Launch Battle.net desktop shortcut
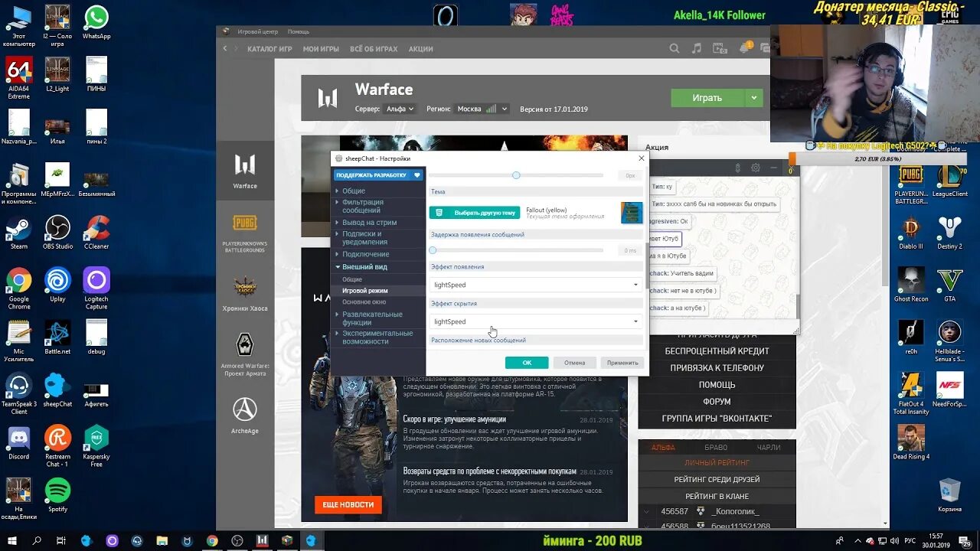This screenshot has height=551, width=980. 57,337
